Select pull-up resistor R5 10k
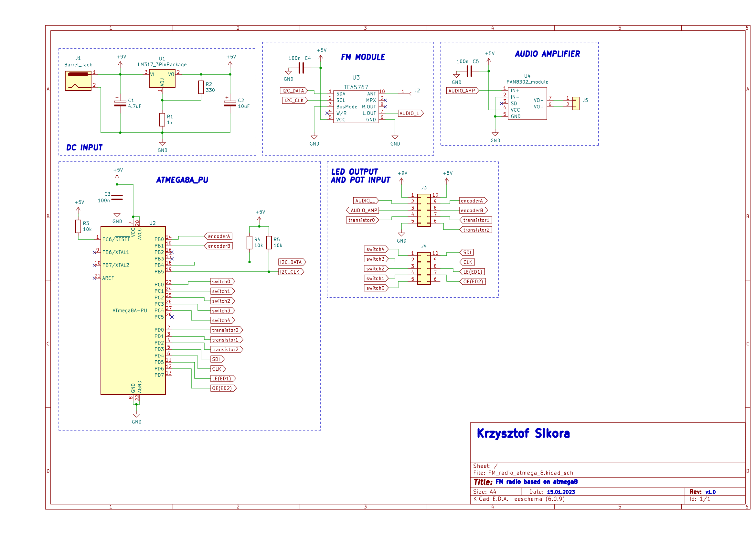 269,243
